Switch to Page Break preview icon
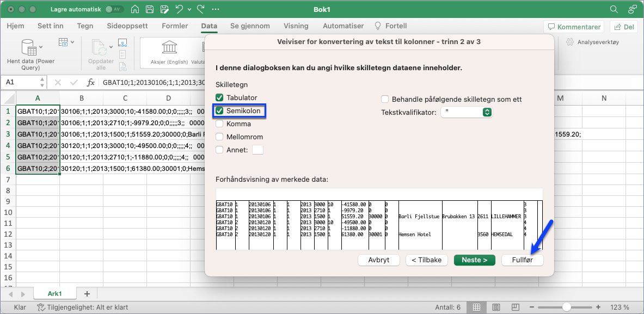644x314 pixels. (516, 307)
